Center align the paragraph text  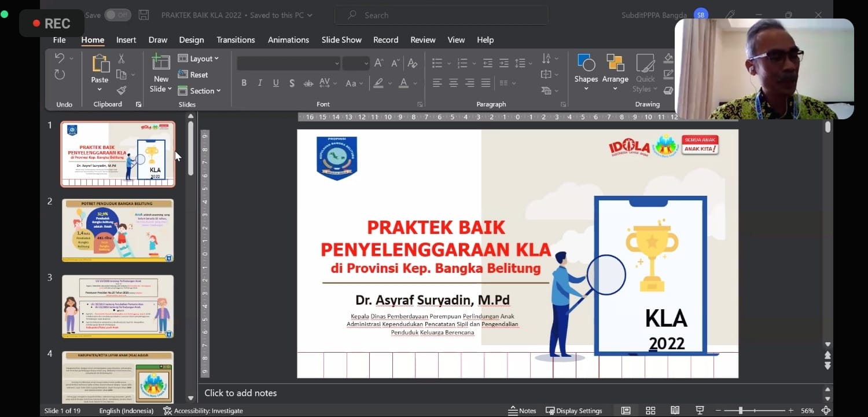coord(453,83)
